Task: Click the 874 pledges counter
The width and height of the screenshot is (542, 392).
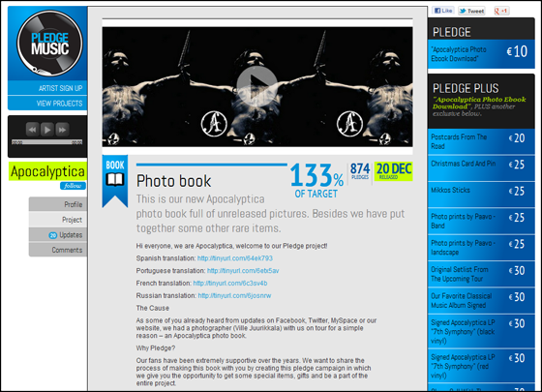Action: pos(360,171)
